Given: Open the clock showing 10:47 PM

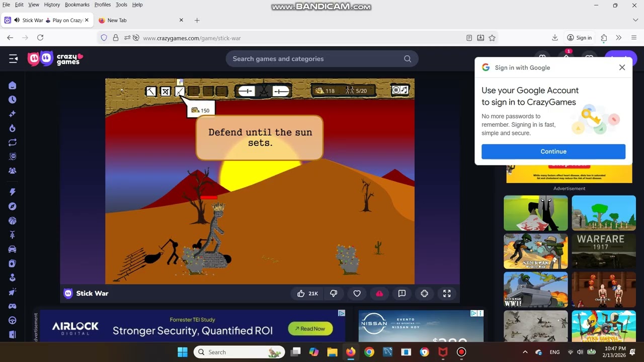Looking at the screenshot, I should tap(615, 352).
